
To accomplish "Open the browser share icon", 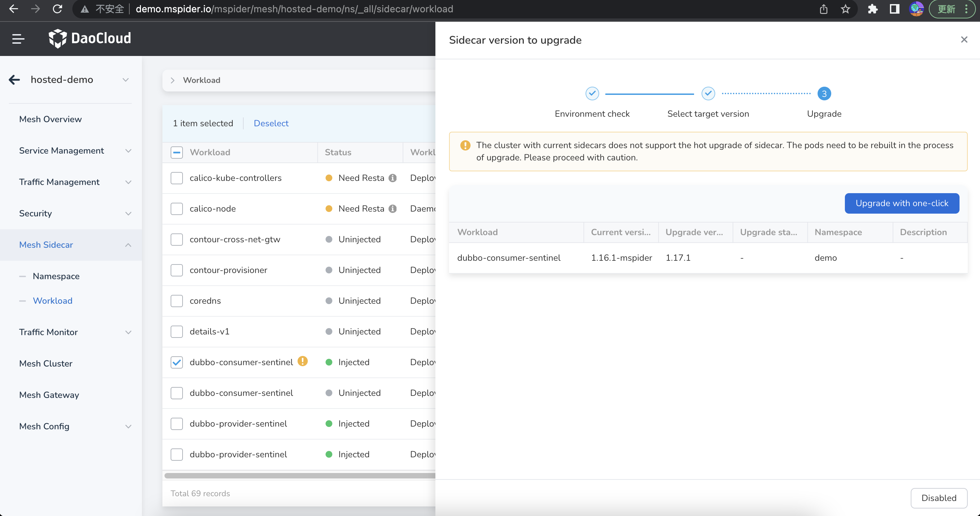I will click(x=824, y=9).
